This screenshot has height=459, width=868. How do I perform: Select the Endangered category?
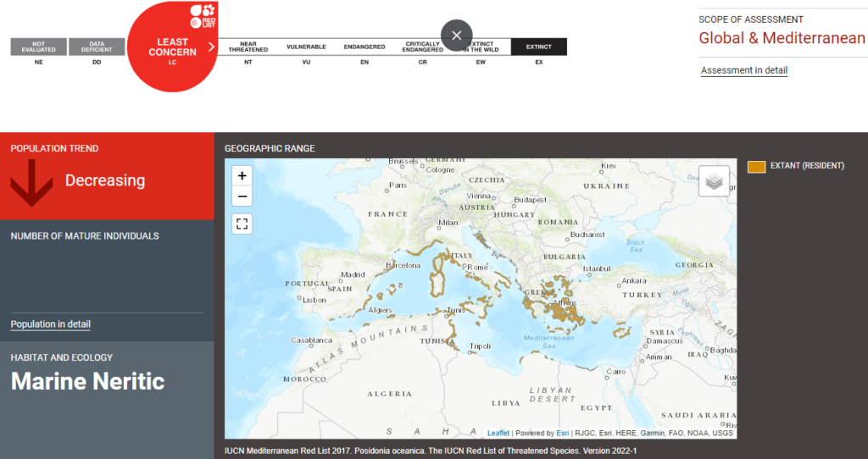pyautogui.click(x=364, y=47)
